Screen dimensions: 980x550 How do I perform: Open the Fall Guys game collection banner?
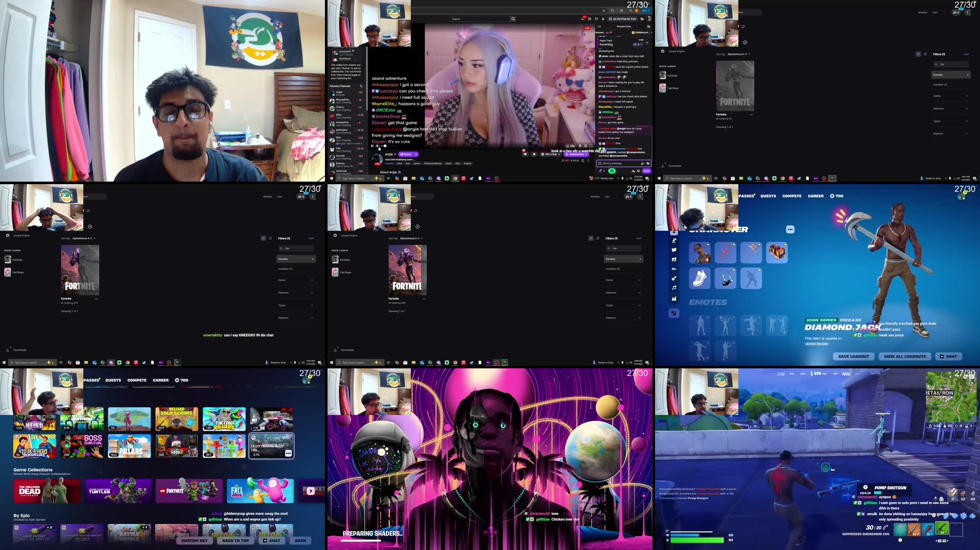[260, 491]
